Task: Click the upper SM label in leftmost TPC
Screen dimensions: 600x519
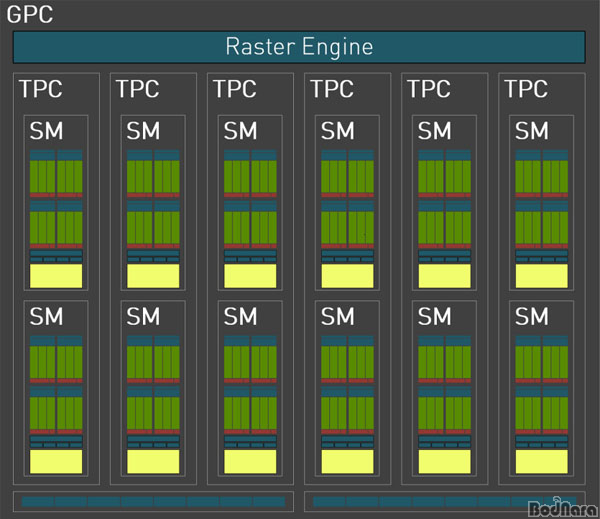Action: tap(46, 131)
